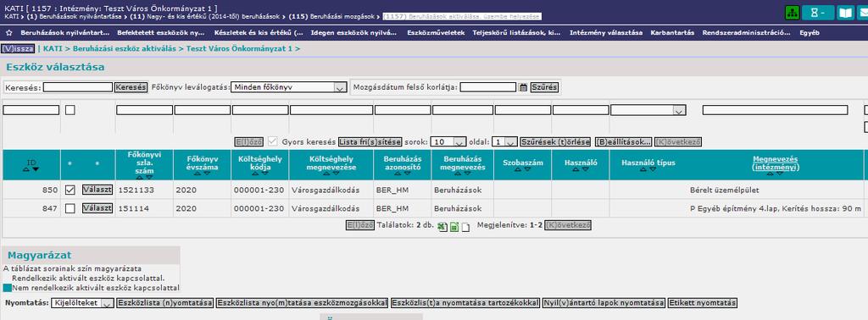Screen dimensions: 868x320
Task: Uncheck the checkbox for row 850
Action: tap(70, 190)
